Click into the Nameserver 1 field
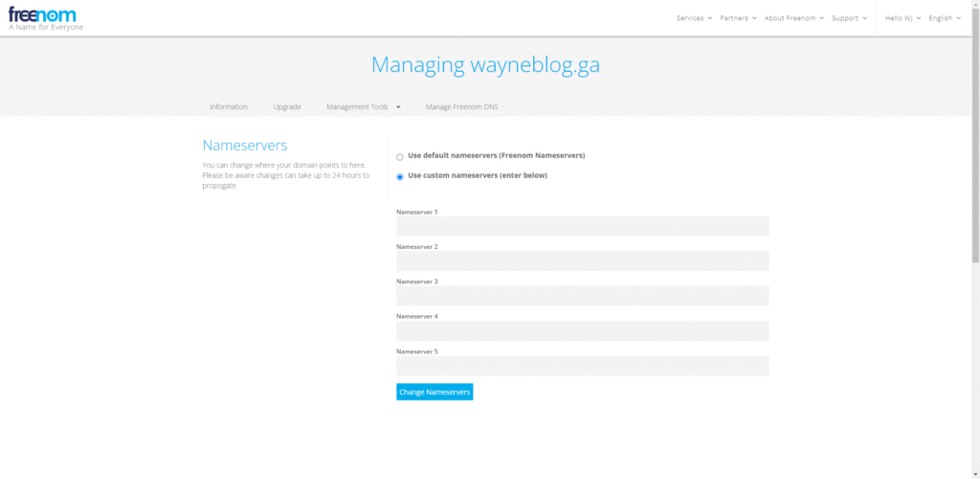The width and height of the screenshot is (980, 479). [582, 226]
